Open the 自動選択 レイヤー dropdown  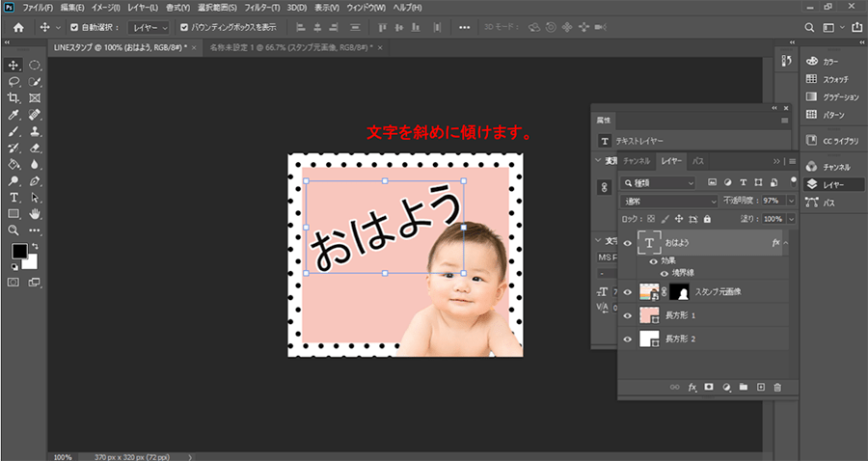click(149, 27)
